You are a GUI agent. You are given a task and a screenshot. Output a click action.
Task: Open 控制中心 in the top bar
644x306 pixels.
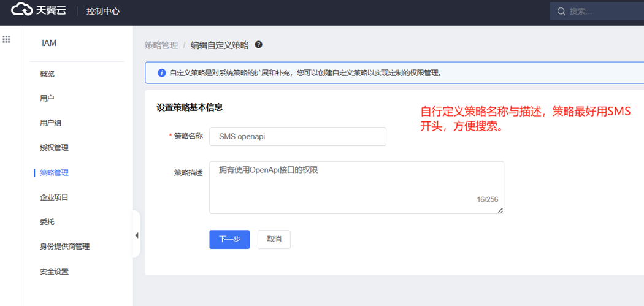point(103,11)
